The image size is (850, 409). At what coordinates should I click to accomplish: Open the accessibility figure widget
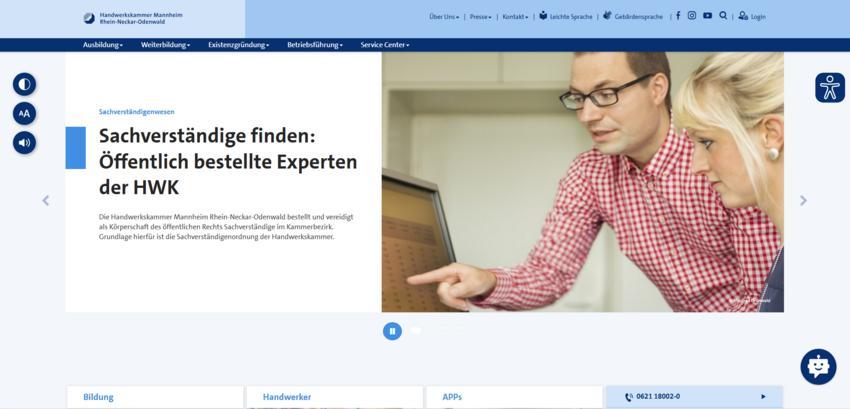829,88
